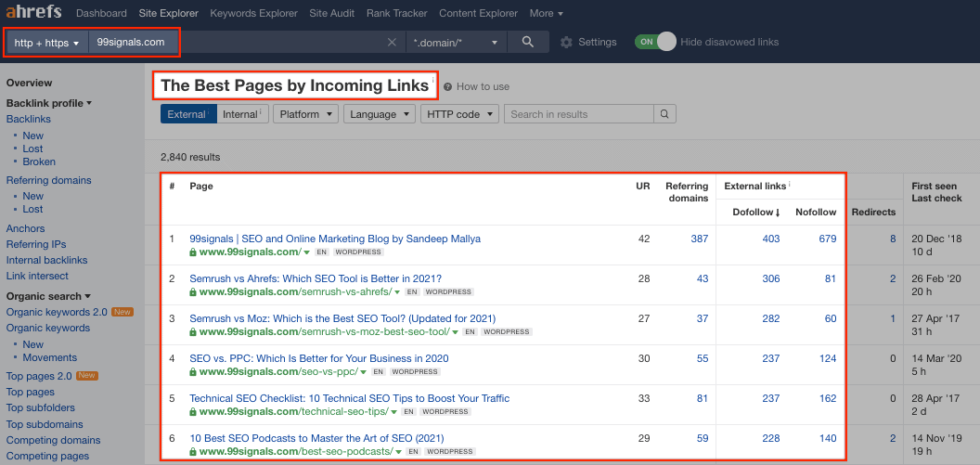Click green lock icon of semrush-vs-ahrefs URL

click(193, 291)
